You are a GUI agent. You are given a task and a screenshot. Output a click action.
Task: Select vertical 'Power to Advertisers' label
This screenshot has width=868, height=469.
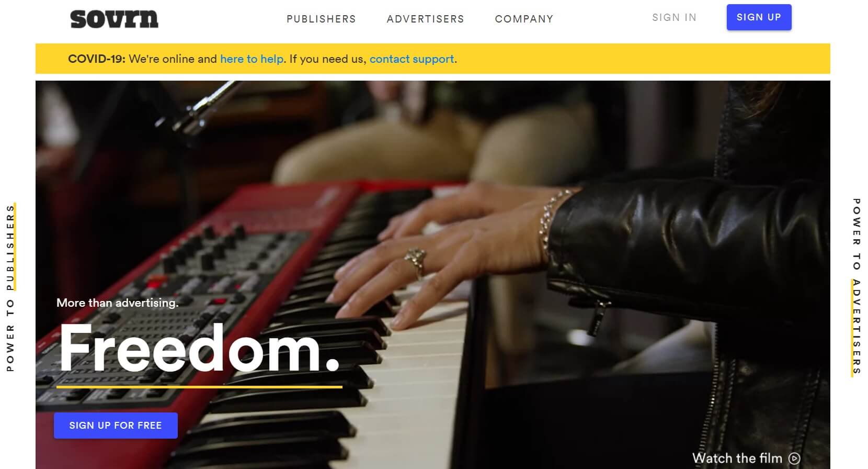click(x=856, y=286)
